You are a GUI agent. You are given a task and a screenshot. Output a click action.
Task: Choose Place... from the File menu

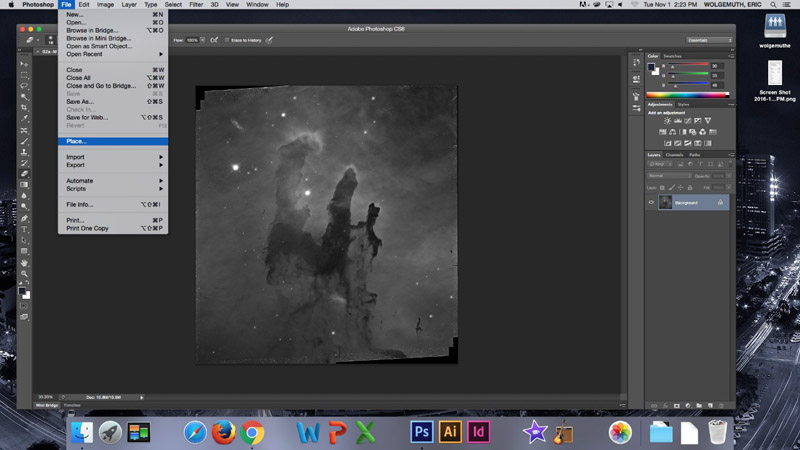tap(76, 141)
